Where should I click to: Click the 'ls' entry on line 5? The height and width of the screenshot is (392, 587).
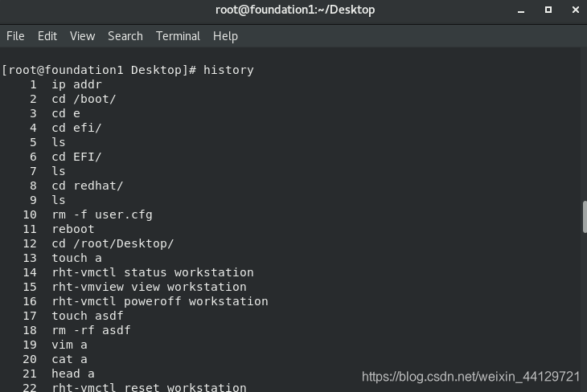pos(59,142)
